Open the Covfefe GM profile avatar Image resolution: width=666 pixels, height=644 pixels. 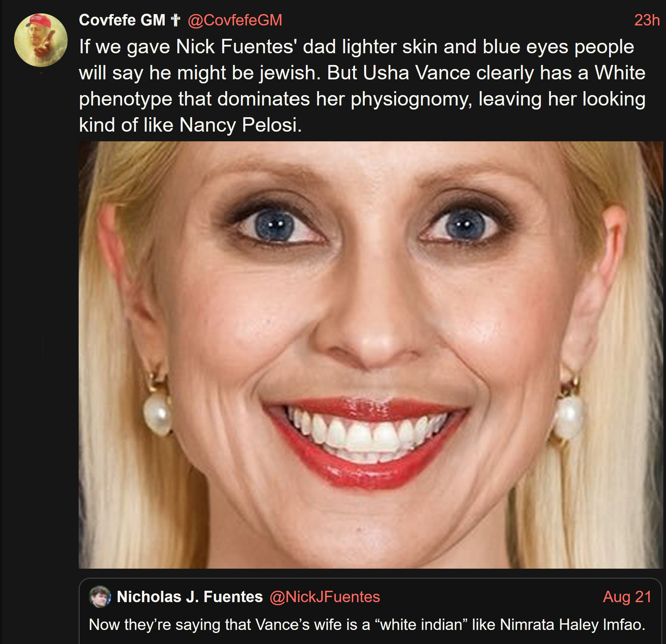[40, 40]
